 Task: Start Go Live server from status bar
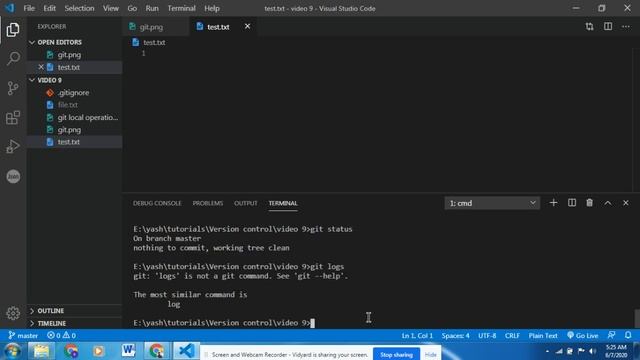point(582,336)
